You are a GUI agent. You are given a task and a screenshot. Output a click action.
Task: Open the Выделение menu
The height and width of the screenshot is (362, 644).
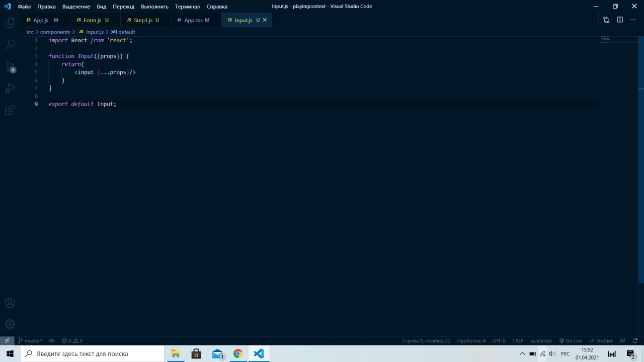pos(76,7)
